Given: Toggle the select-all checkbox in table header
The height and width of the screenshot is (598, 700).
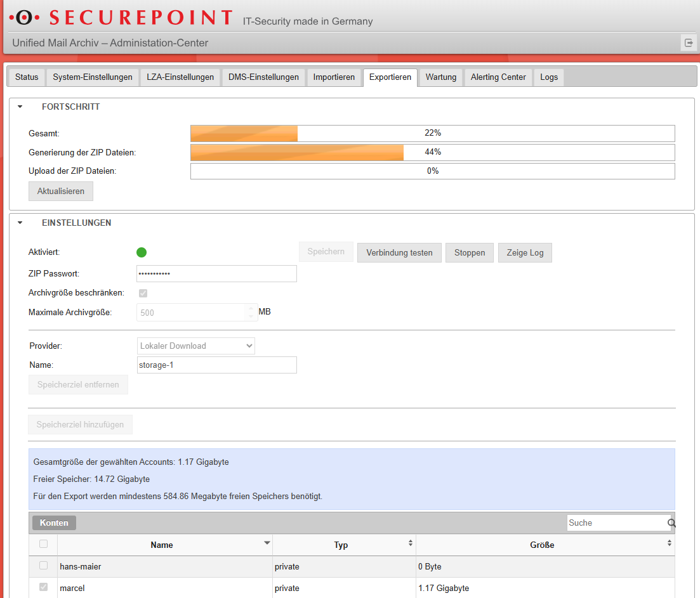Looking at the screenshot, I should 43,544.
